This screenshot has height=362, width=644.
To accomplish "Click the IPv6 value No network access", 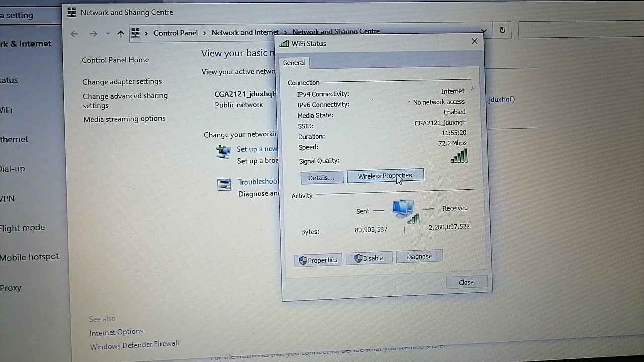I will tap(439, 102).
